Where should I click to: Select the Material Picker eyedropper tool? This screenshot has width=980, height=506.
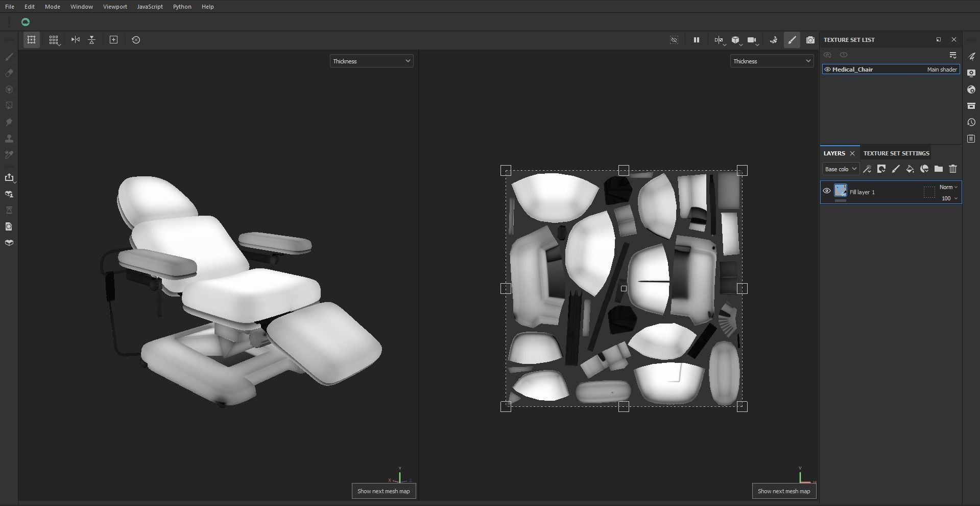9,155
